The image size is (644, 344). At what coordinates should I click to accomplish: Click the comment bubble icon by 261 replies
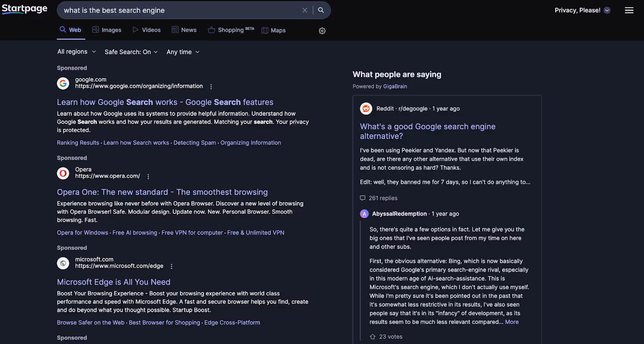(x=363, y=198)
